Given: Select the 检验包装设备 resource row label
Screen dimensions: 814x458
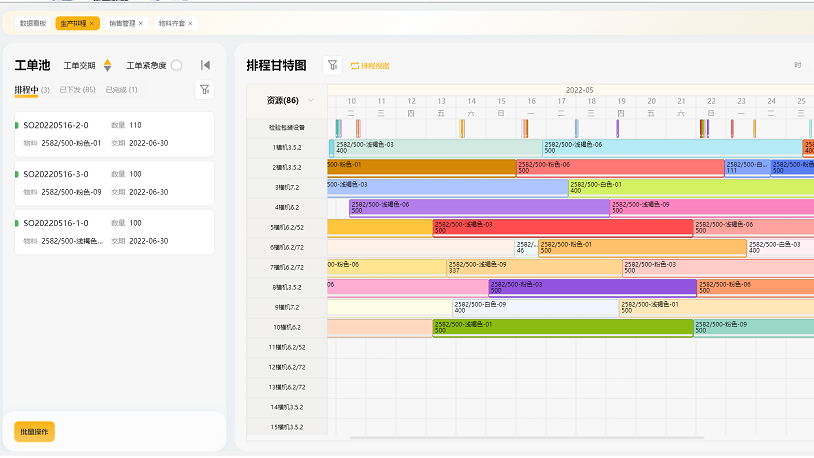Looking at the screenshot, I should tap(287, 128).
